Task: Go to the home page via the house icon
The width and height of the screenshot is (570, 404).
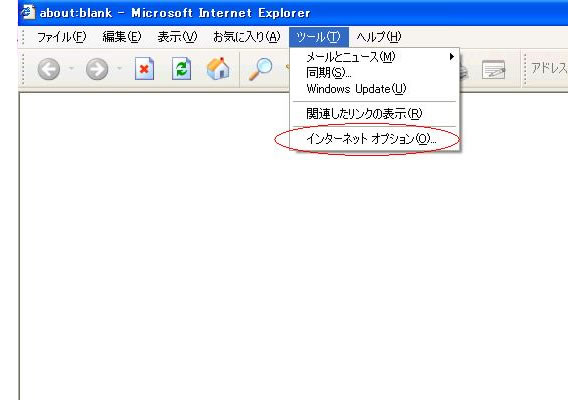Action: click(218, 69)
